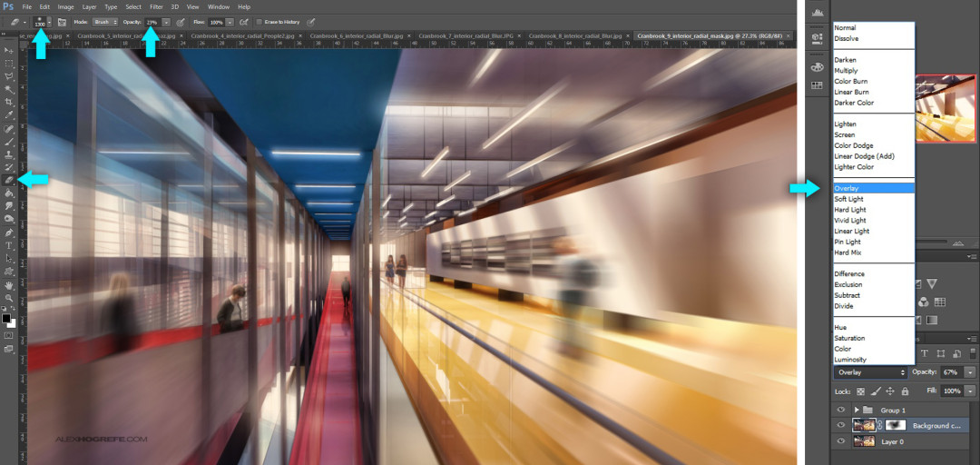Select the Custom Shape tool
This screenshot has height=465, width=980.
point(9,271)
